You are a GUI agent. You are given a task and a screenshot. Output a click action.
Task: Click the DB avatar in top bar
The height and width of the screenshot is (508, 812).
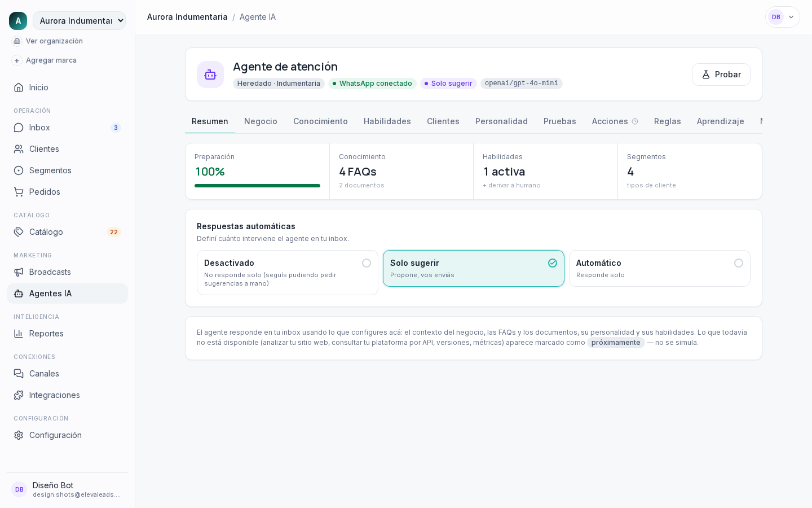click(x=776, y=17)
